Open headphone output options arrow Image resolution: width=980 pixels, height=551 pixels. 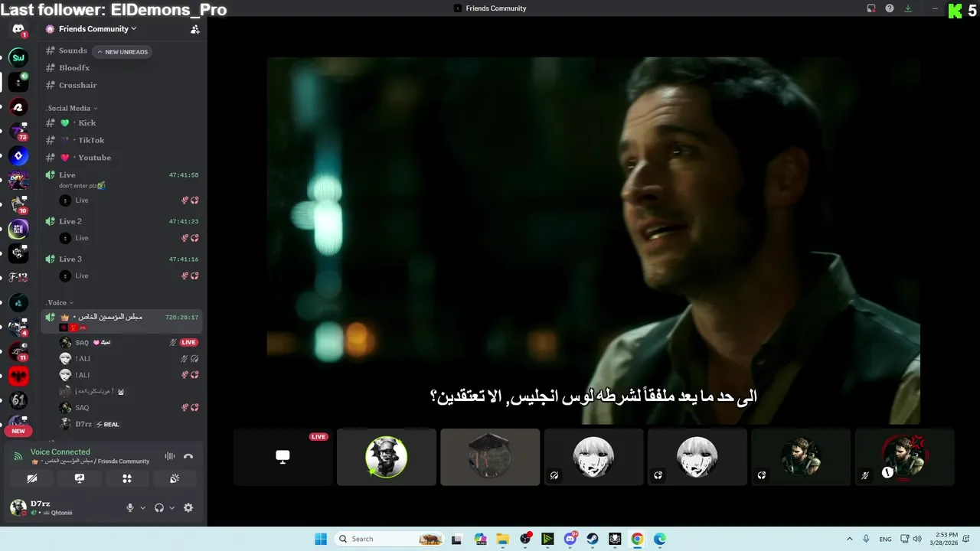click(171, 507)
